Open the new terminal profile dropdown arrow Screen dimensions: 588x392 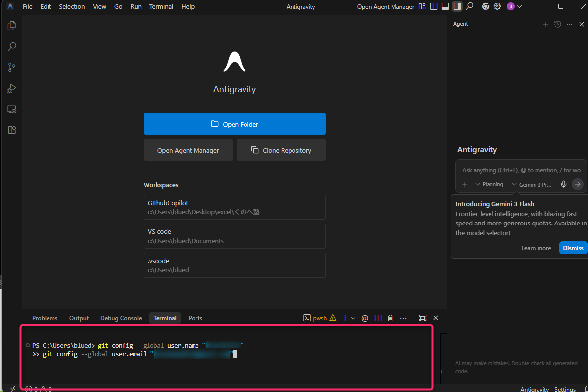(x=353, y=318)
